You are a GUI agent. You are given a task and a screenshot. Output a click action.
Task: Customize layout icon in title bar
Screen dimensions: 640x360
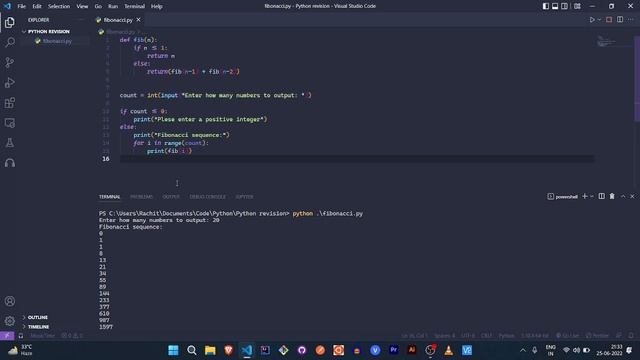[577, 6]
